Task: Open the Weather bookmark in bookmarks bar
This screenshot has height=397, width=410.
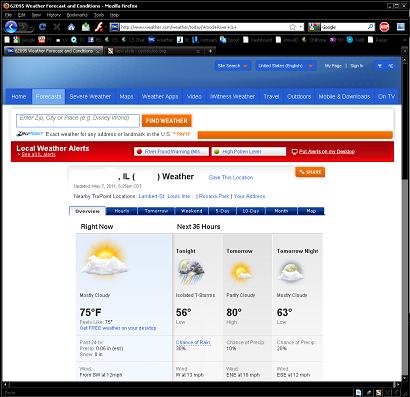Action: coord(160,40)
